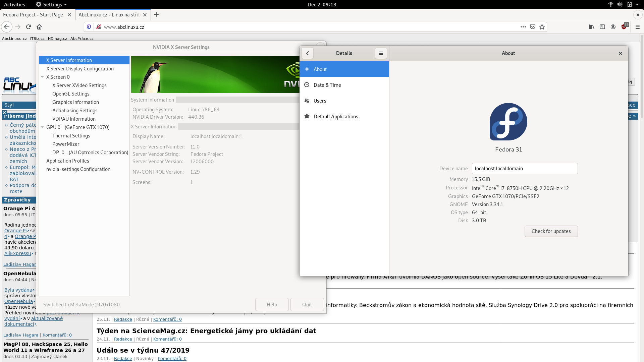Collapse the GPU 0 GeForce GTX 1070 node
This screenshot has height=362, width=644.
coord(43,127)
